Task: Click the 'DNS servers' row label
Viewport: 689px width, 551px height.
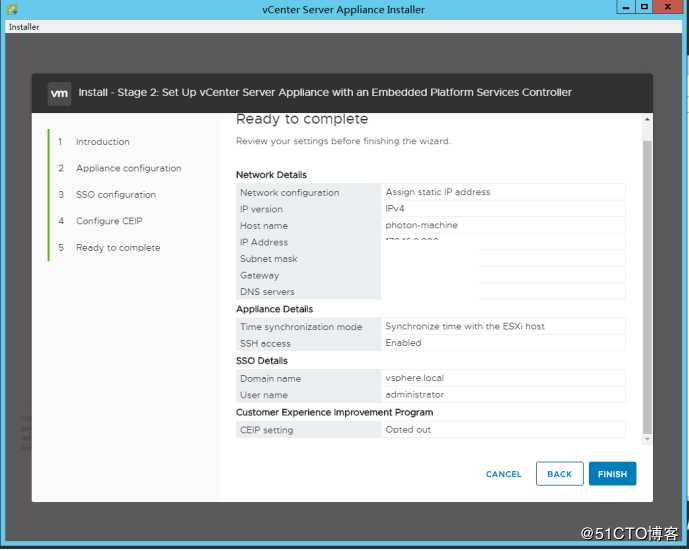Action: 267,292
